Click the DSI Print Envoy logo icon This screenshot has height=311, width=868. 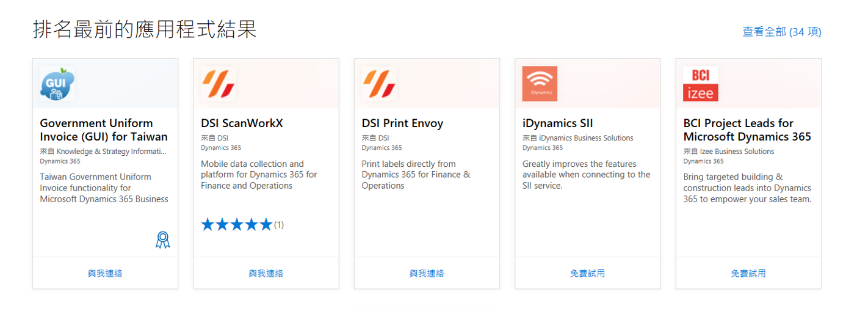pos(379,84)
